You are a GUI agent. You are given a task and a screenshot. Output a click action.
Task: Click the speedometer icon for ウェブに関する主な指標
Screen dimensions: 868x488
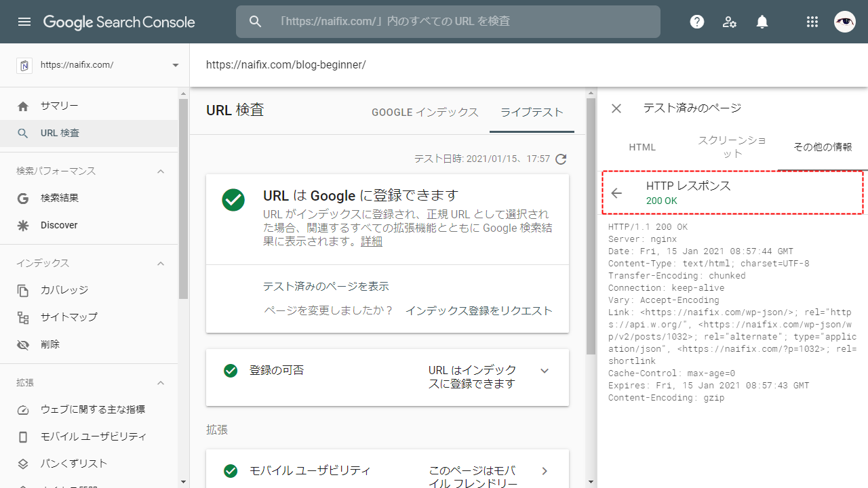(x=23, y=410)
